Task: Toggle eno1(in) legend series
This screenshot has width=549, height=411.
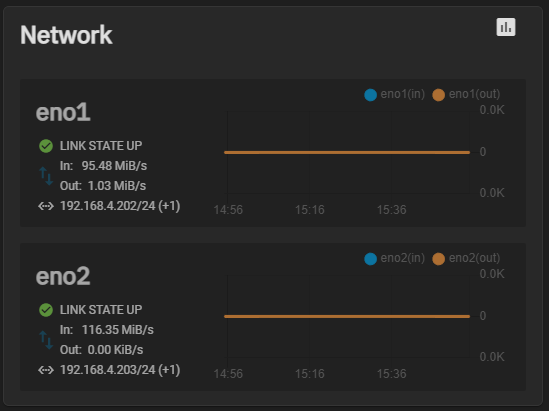Action: (394, 94)
